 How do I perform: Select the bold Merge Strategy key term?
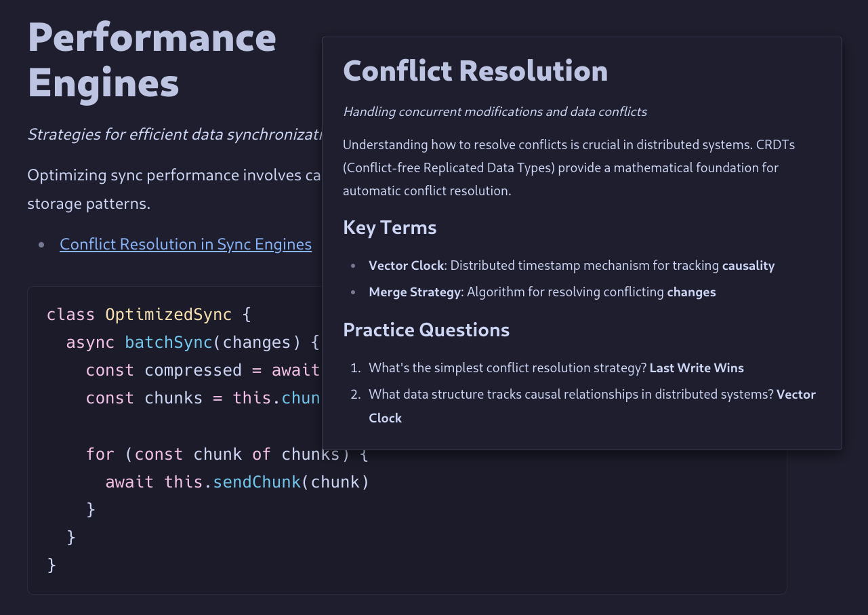coord(415,292)
